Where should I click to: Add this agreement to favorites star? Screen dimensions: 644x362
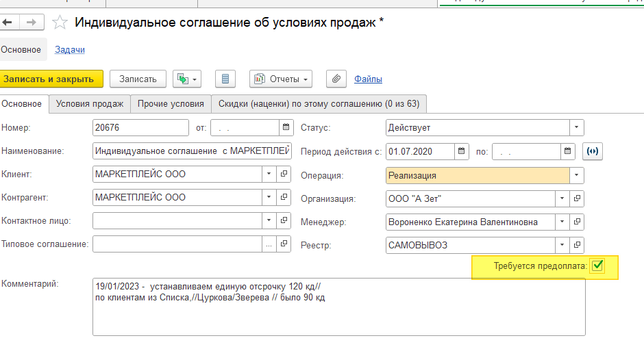point(61,23)
